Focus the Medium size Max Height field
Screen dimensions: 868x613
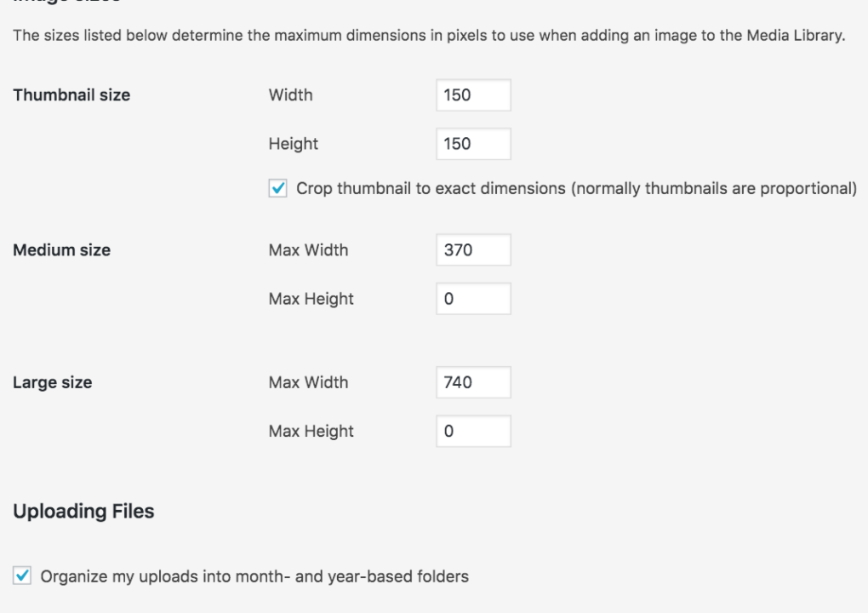point(473,299)
